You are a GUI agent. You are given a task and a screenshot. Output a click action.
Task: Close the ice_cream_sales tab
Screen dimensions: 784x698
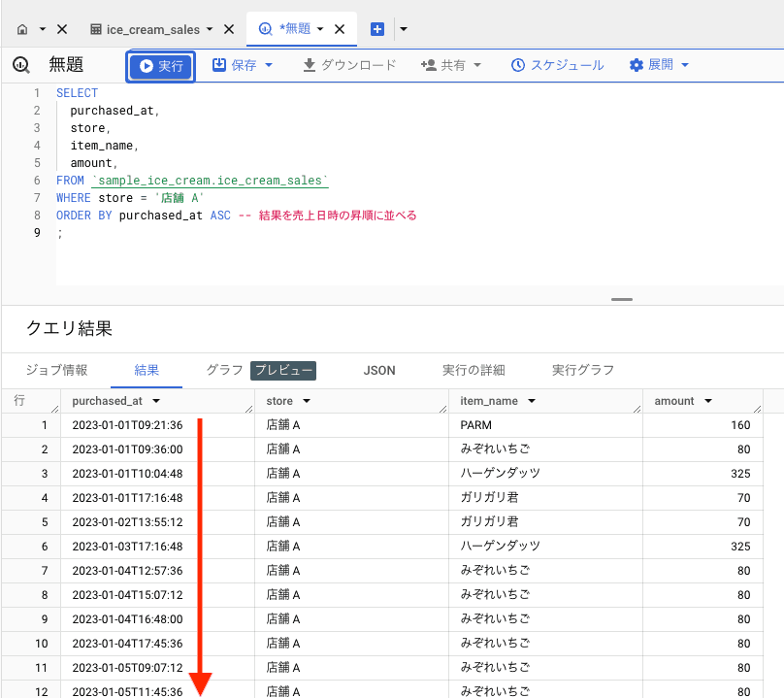pyautogui.click(x=229, y=29)
